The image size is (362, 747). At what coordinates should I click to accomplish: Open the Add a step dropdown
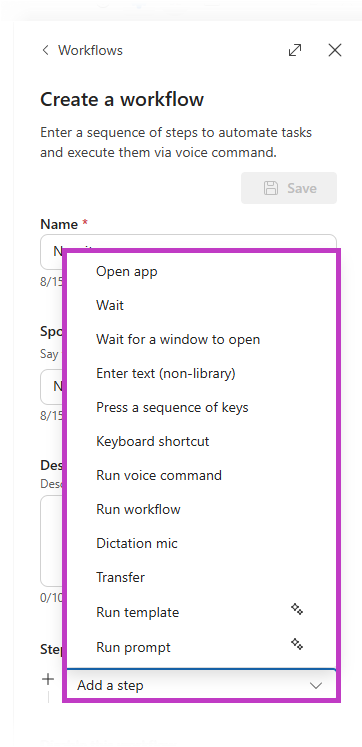201,686
